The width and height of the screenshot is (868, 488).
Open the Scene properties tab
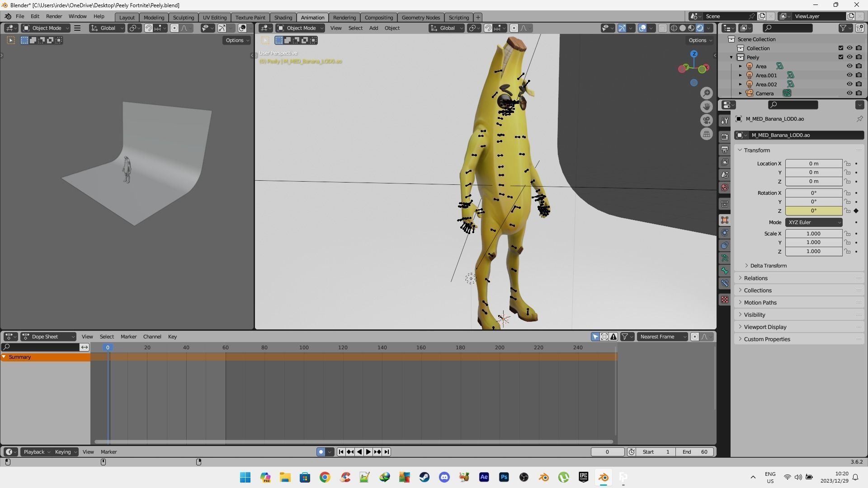(725, 174)
